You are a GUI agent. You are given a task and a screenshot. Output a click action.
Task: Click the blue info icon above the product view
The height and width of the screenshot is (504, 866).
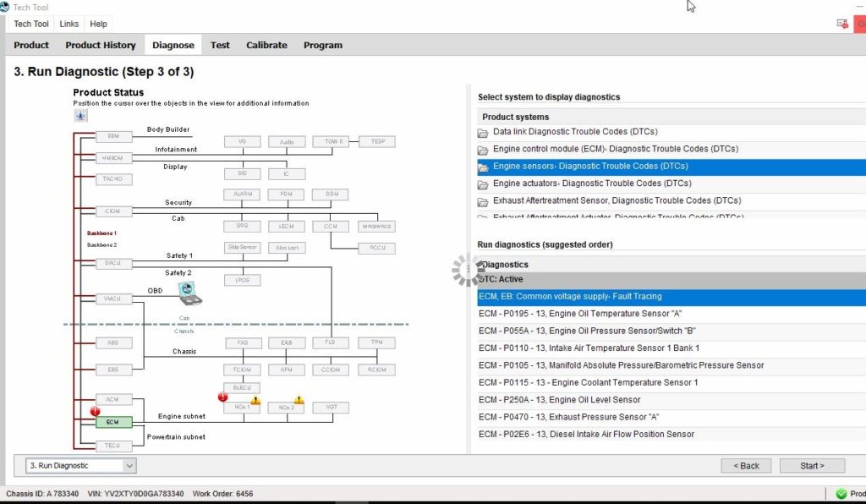[x=80, y=114]
